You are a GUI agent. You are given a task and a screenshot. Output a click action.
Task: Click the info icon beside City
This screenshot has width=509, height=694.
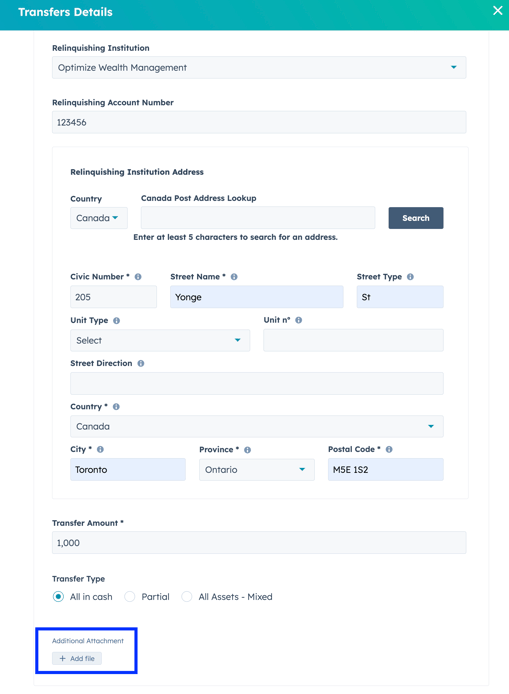coord(100,449)
